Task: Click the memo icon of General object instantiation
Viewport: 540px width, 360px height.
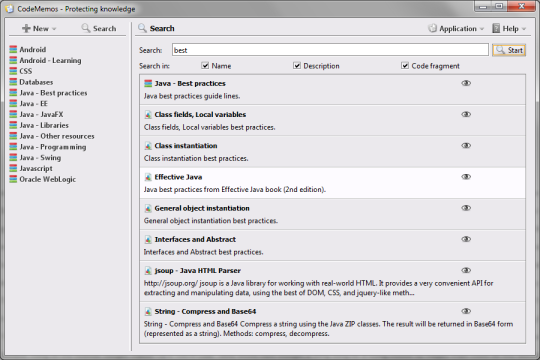Action: [148, 208]
